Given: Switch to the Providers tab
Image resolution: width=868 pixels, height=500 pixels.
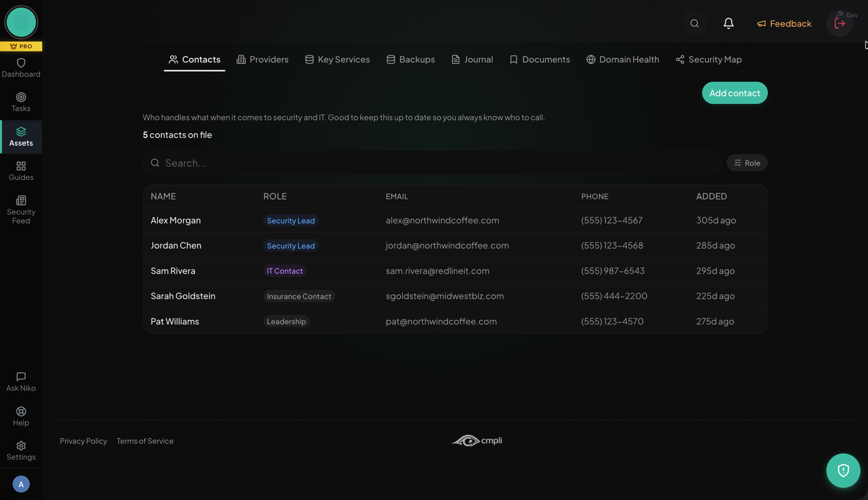Looking at the screenshot, I should tap(262, 59).
